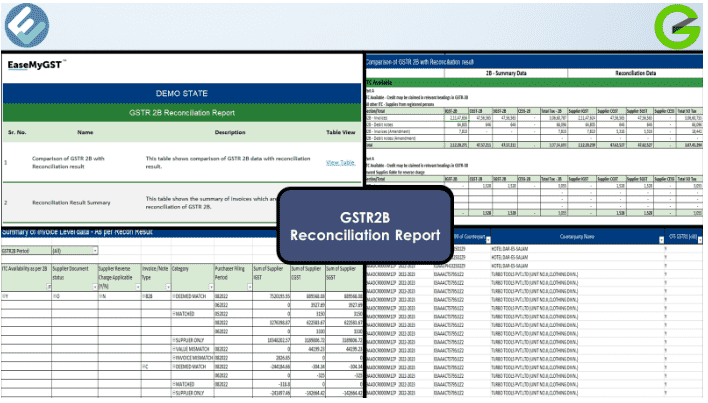
Task: Click the EaseMyGST wordmark in report header
Action: coord(35,67)
